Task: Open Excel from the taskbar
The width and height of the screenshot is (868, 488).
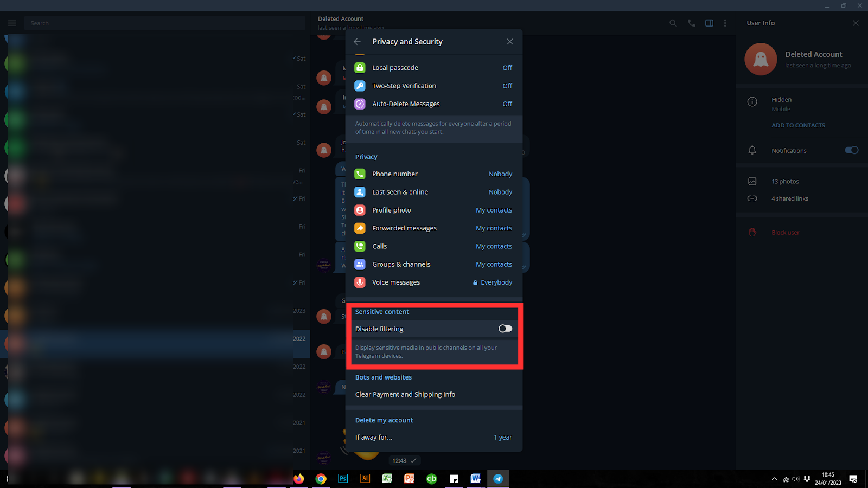Action: pyautogui.click(x=387, y=479)
